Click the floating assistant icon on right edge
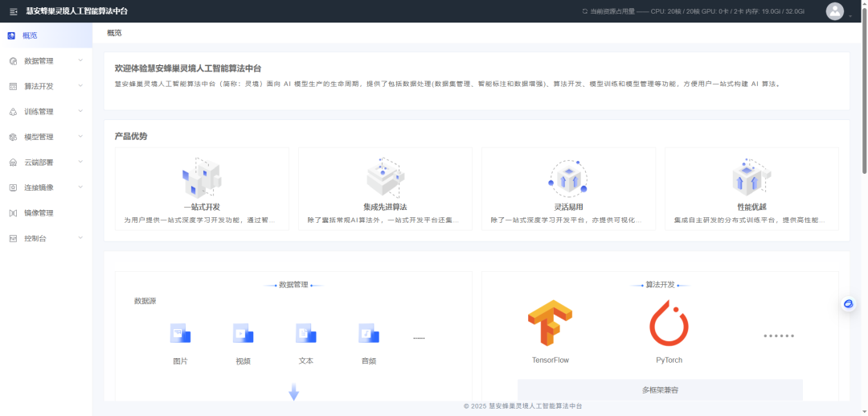Screen dimensions: 868x416 (848, 303)
